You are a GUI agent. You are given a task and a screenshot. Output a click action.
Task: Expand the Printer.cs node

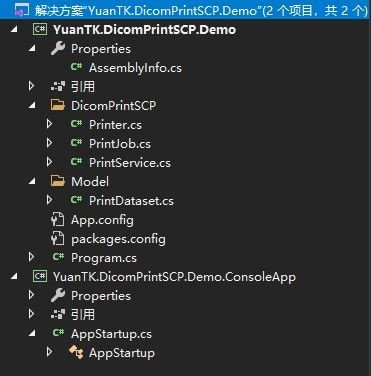(49, 124)
